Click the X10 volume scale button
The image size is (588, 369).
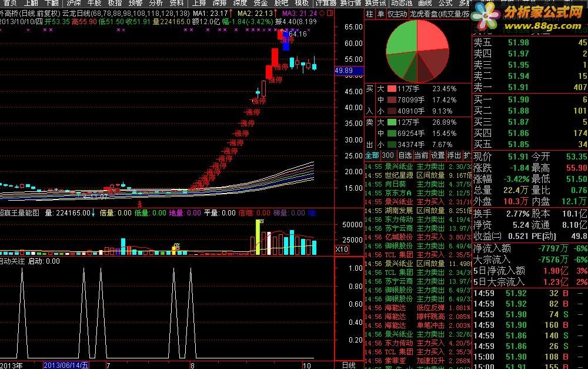(342, 250)
